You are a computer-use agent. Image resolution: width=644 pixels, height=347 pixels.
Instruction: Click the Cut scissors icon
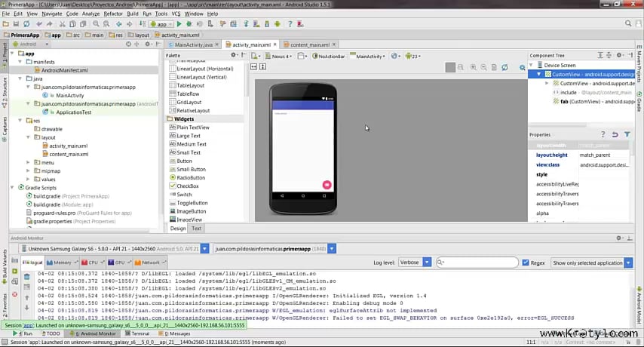tap(63, 24)
